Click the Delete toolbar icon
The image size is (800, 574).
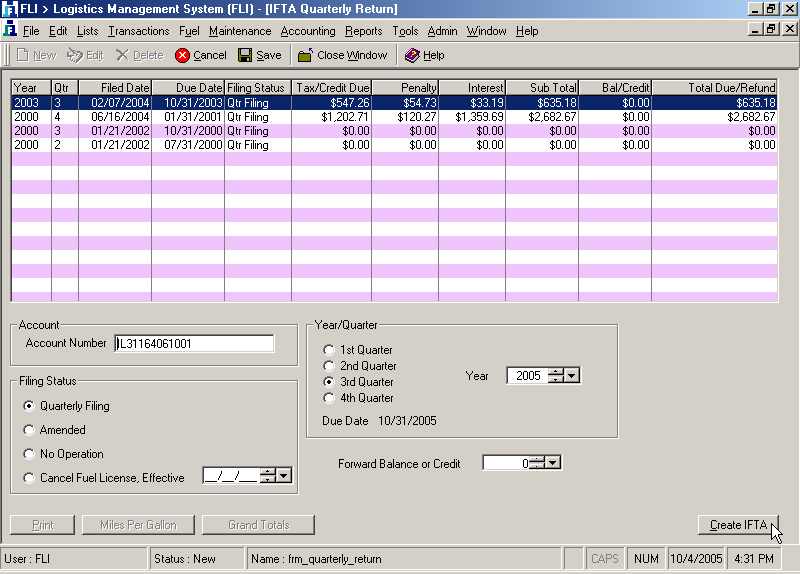[x=122, y=55]
